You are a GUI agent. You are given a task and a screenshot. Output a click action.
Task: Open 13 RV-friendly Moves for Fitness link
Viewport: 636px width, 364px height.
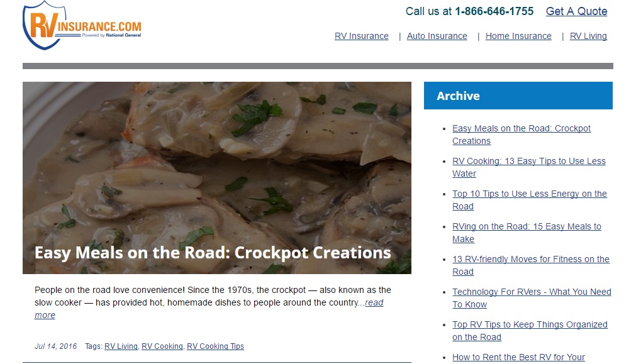(x=530, y=265)
